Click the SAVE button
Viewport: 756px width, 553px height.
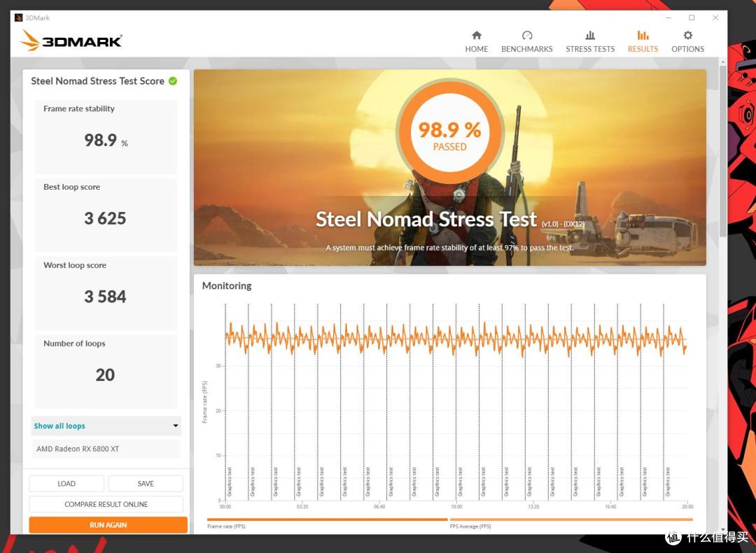pos(146,484)
